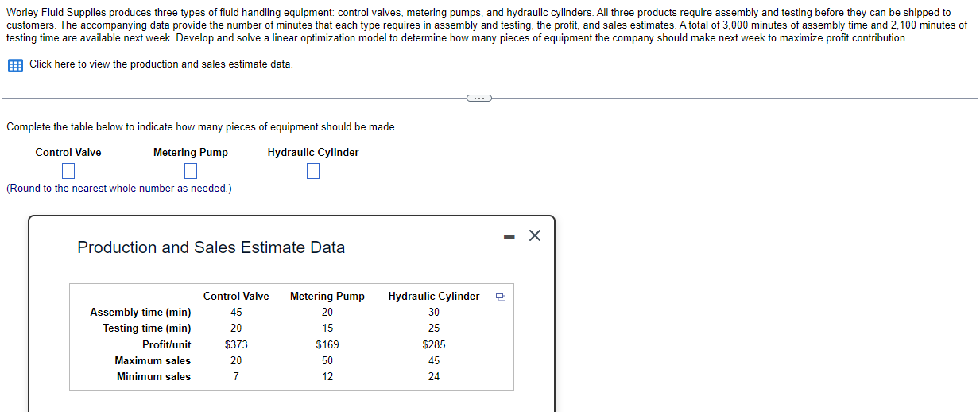Click the Metering Pump minimum sales 12
Viewport: 980px width, 412px height.
327,377
